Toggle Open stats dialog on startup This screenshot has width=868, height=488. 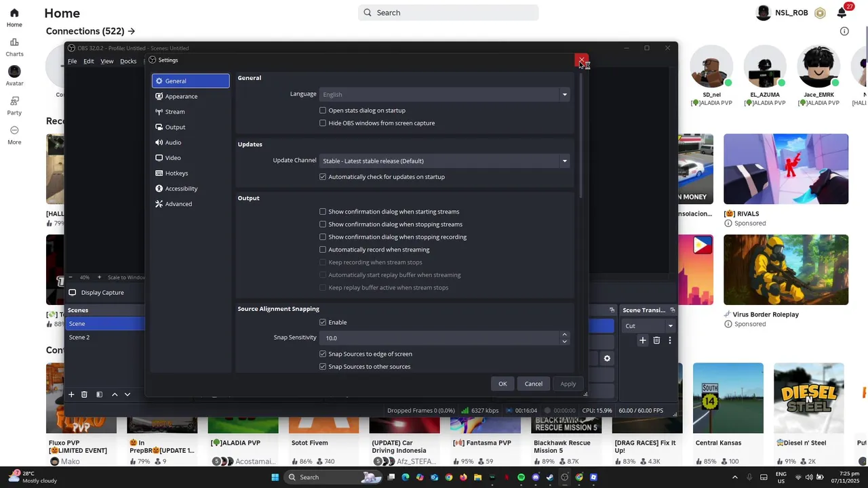click(323, 110)
